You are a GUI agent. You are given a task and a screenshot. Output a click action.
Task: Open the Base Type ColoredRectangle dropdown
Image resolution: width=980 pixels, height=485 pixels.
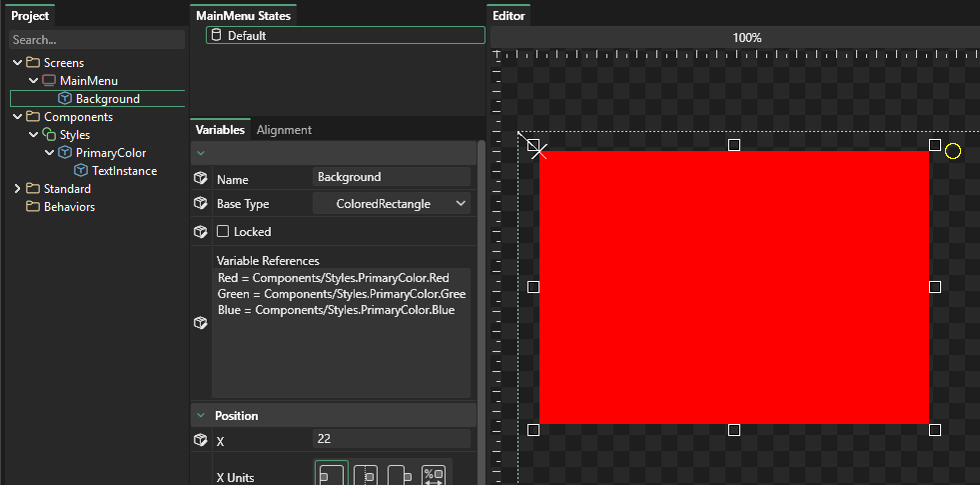[391, 204]
